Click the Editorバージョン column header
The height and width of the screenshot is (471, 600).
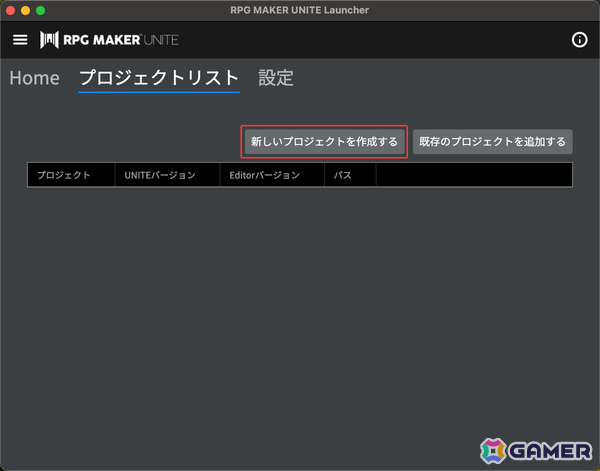[x=272, y=175]
